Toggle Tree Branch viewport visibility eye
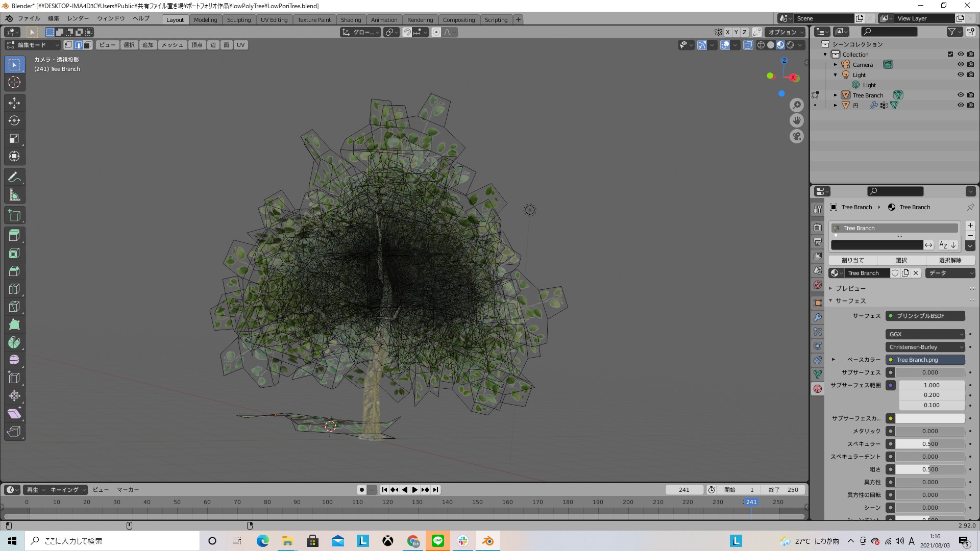The image size is (980, 551). pos(960,95)
